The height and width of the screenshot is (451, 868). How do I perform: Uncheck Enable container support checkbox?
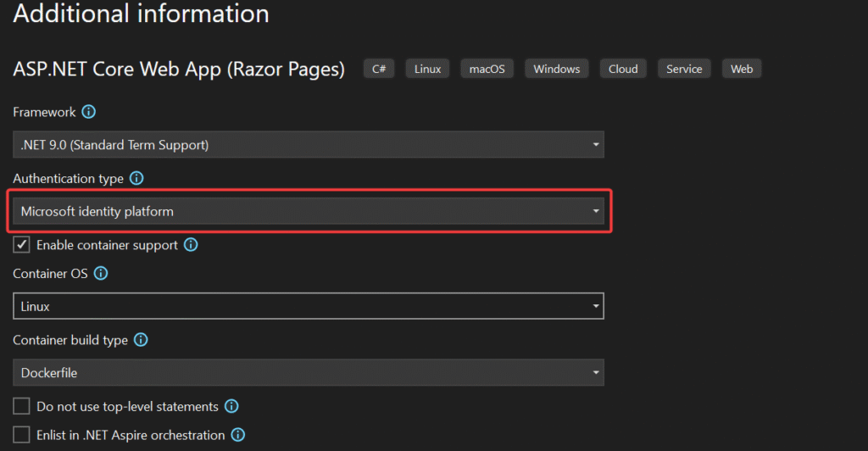coord(21,245)
